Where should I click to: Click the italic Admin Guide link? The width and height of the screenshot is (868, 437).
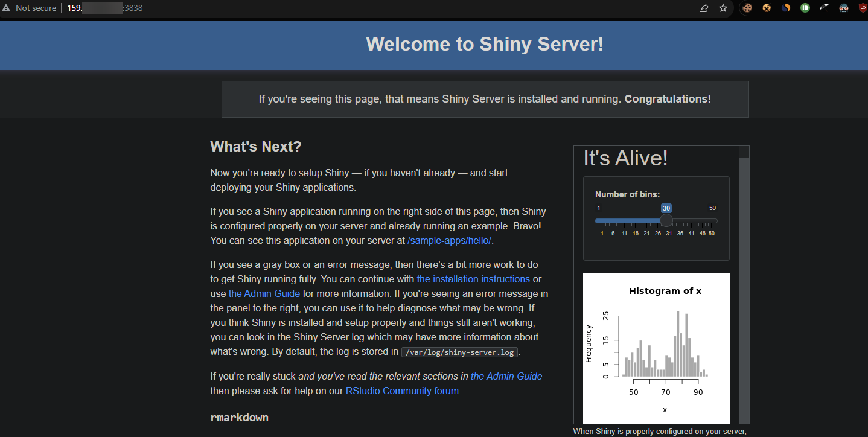506,376
